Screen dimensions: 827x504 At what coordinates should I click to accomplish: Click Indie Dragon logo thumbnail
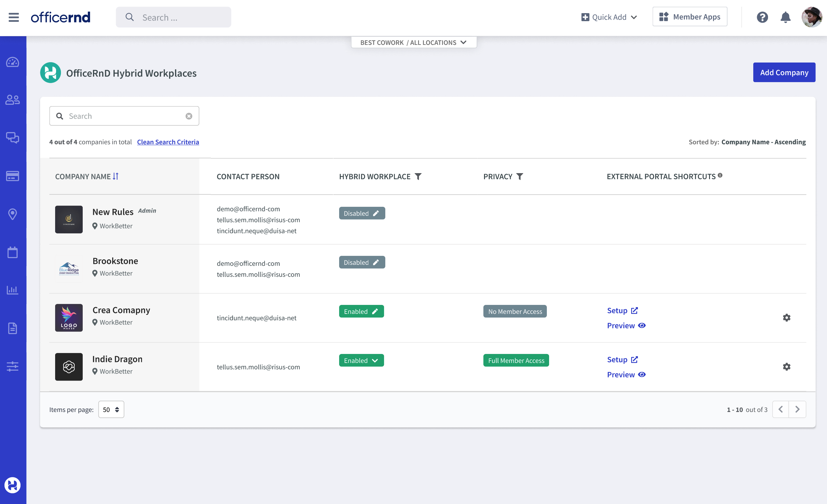[x=69, y=367]
